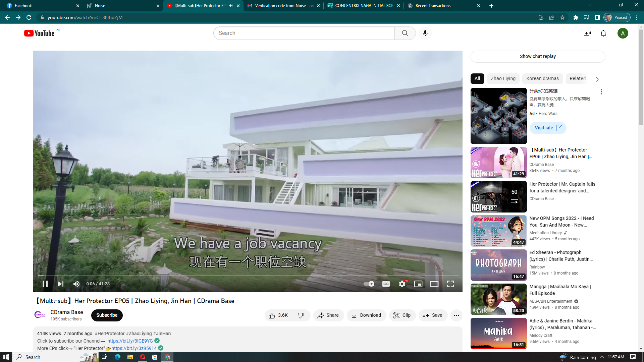Open the YouTube guide hamburger menu

[12, 33]
